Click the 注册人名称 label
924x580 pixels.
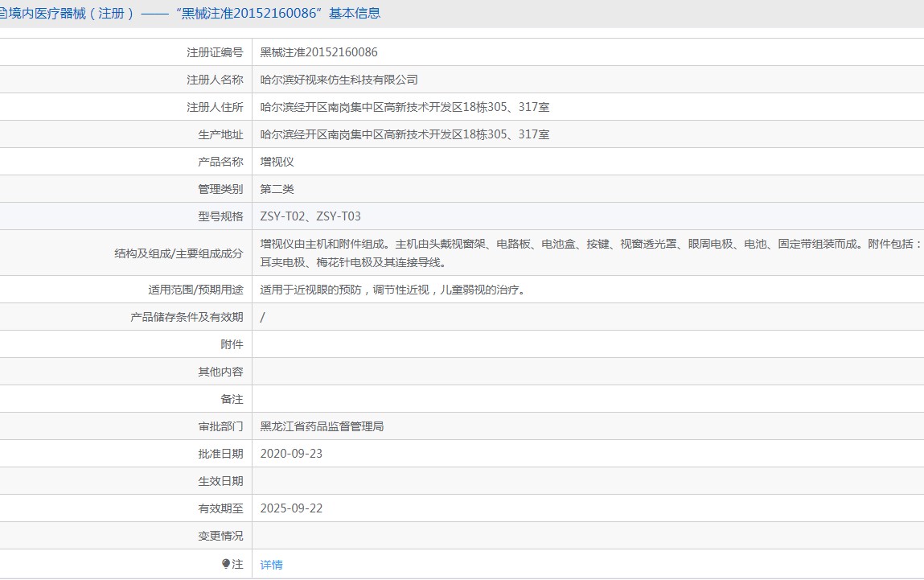[215, 80]
